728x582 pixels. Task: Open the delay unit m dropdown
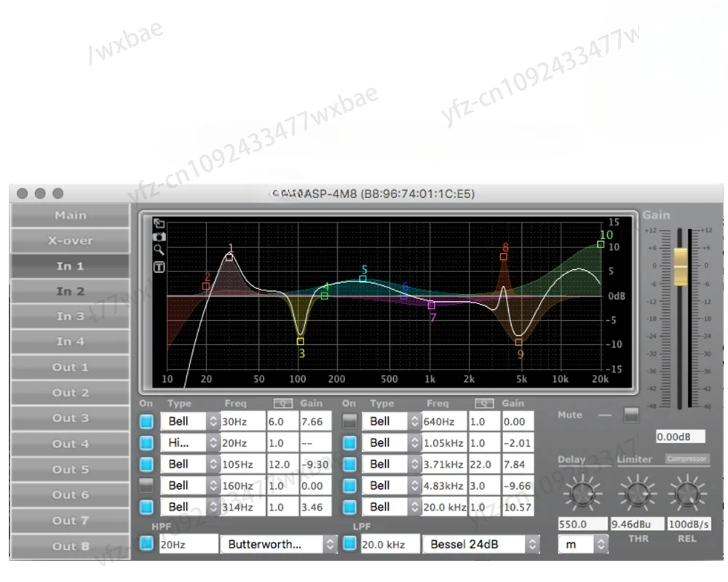[x=582, y=544]
